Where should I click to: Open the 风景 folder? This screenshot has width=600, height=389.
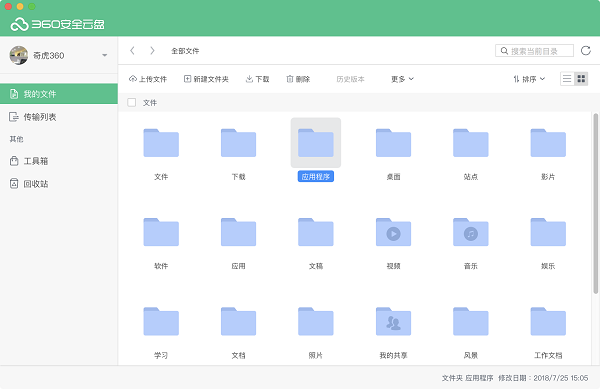click(x=471, y=321)
